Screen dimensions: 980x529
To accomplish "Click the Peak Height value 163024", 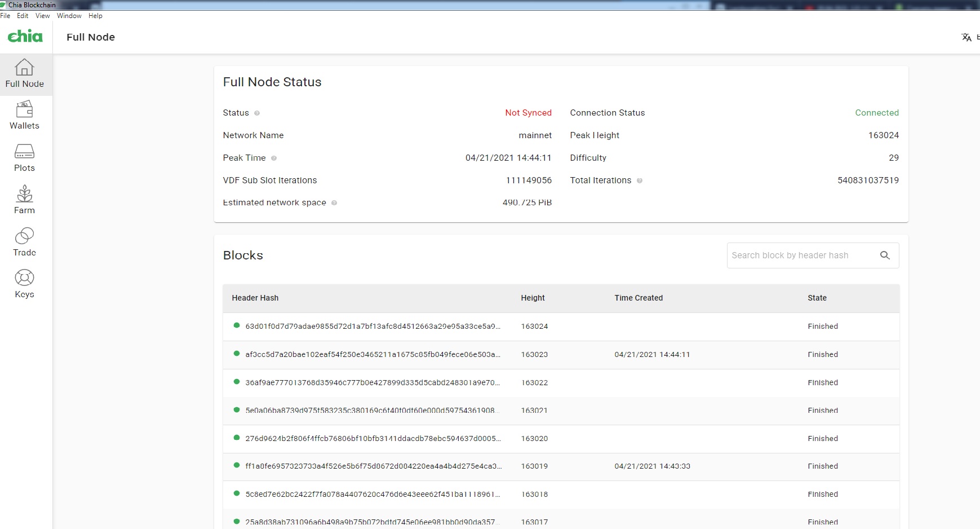I will pos(884,135).
